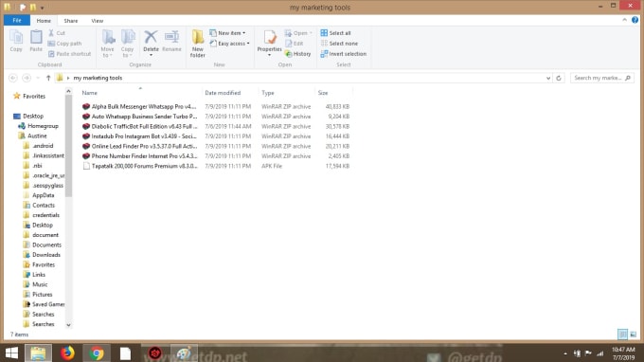The width and height of the screenshot is (644, 362).
Task: Click Cut in the Clipboard group
Action: click(x=57, y=33)
